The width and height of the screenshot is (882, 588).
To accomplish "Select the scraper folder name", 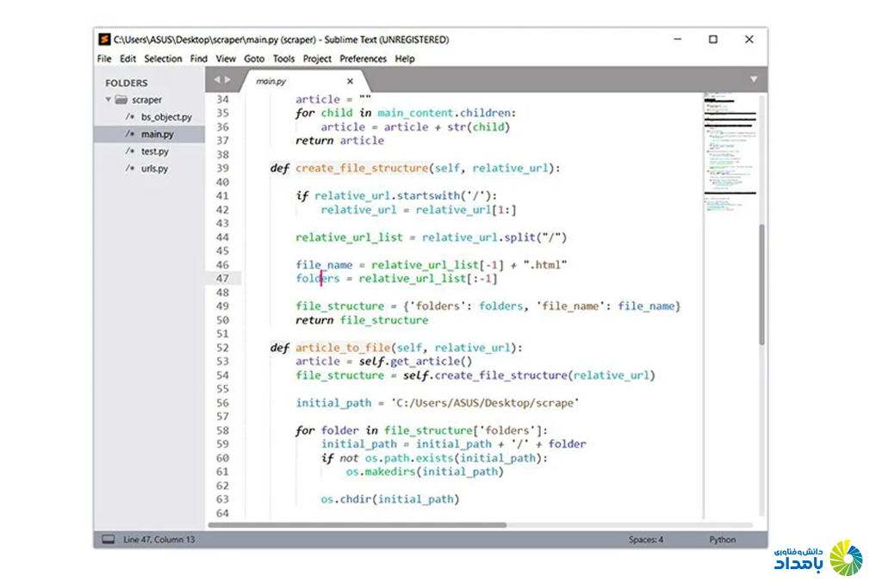I will [146, 100].
